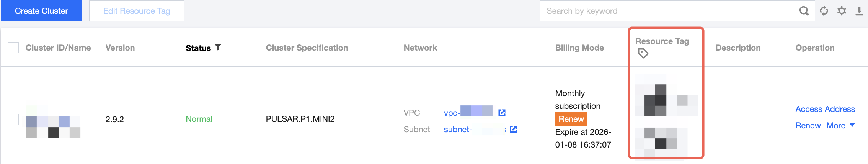
Task: Click the search magnifier icon
Action: [804, 11]
